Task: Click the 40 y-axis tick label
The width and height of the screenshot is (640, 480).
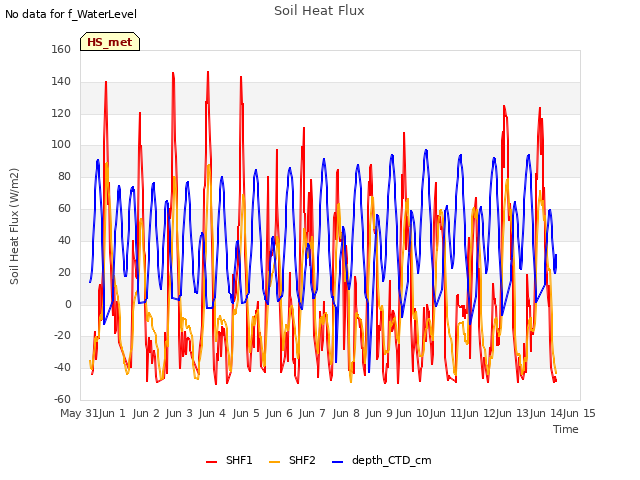Action: click(64, 240)
